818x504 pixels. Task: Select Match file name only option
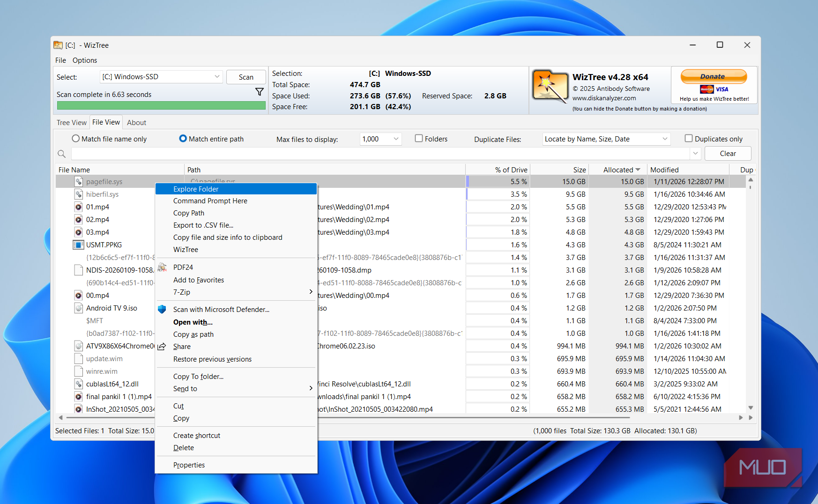click(x=109, y=139)
